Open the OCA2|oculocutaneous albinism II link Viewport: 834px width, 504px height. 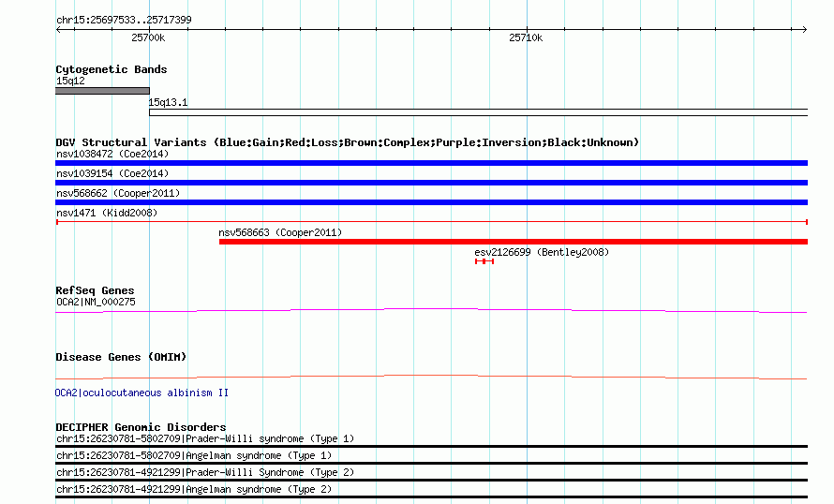(141, 393)
